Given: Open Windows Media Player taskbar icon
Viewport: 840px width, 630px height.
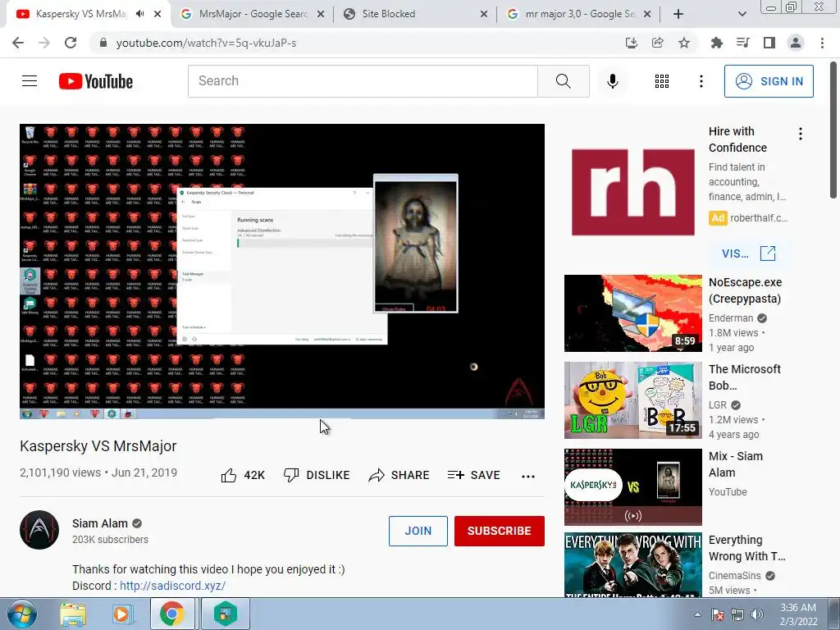Looking at the screenshot, I should point(122,614).
